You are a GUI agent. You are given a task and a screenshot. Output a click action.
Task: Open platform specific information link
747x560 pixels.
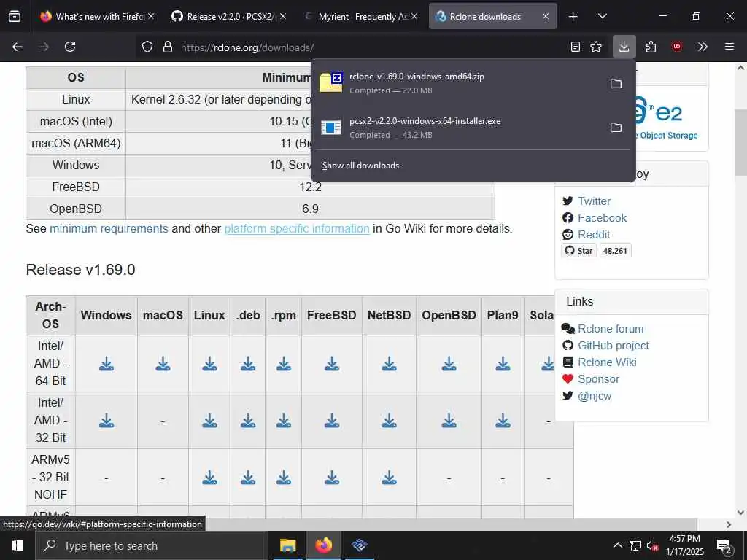tap(297, 228)
